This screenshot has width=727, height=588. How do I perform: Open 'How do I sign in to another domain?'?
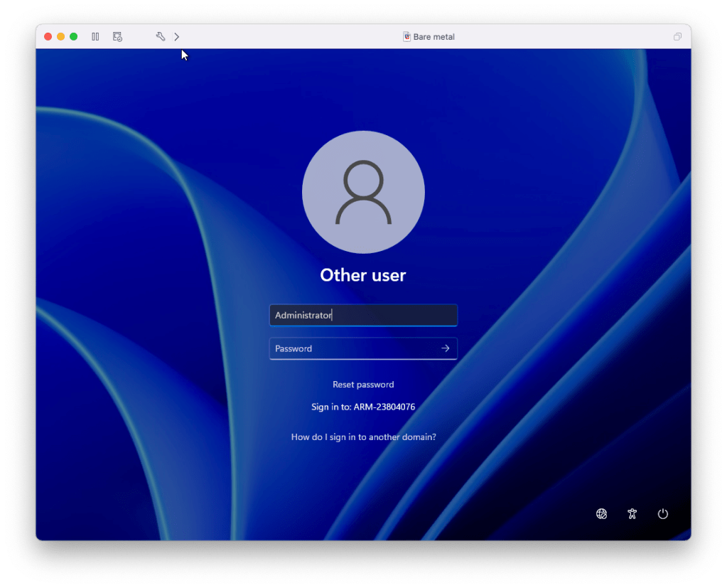[x=363, y=437]
